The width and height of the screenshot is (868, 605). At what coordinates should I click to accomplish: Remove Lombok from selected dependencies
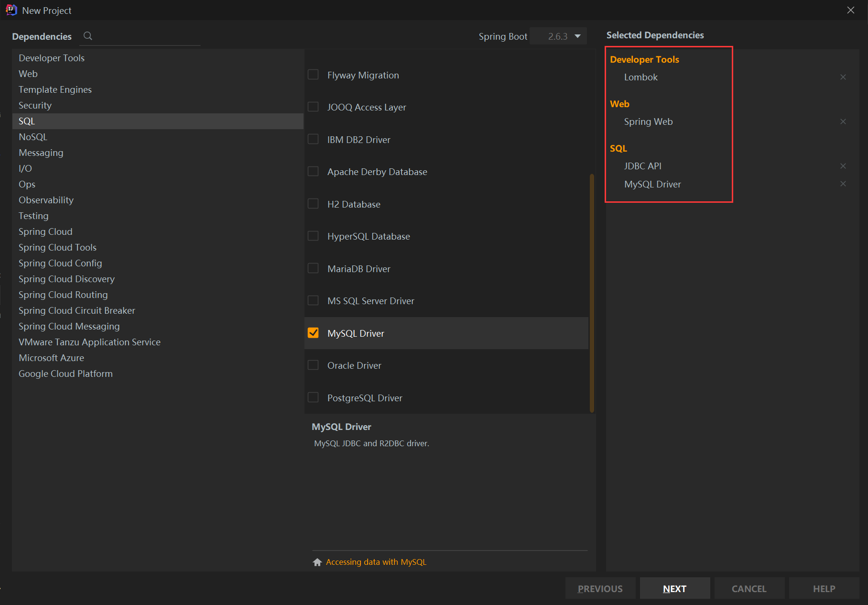tap(843, 77)
